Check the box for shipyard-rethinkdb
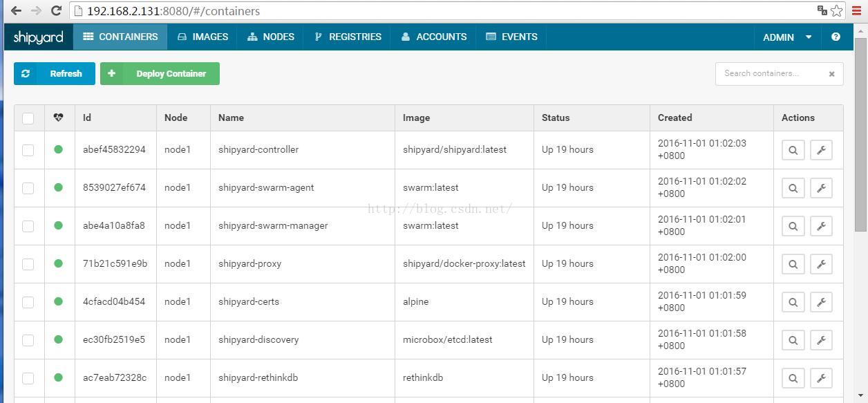The width and height of the screenshot is (868, 403). [x=28, y=378]
